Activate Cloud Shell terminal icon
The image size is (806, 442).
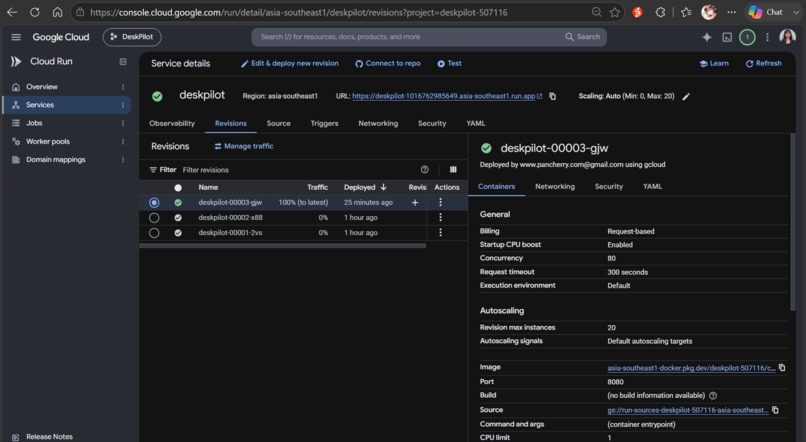click(727, 37)
